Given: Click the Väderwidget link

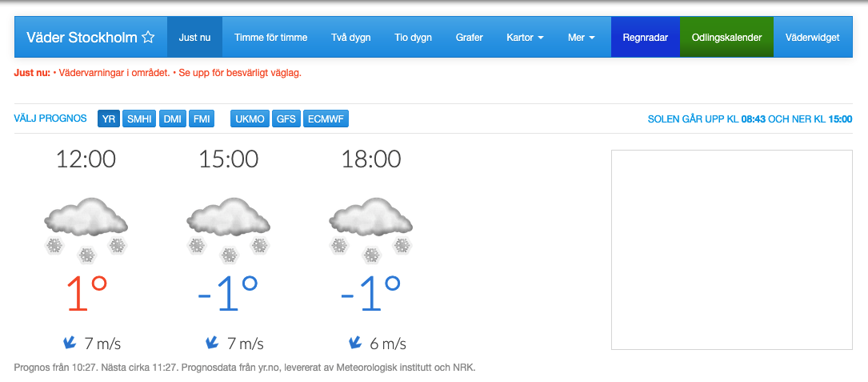Looking at the screenshot, I should (812, 38).
